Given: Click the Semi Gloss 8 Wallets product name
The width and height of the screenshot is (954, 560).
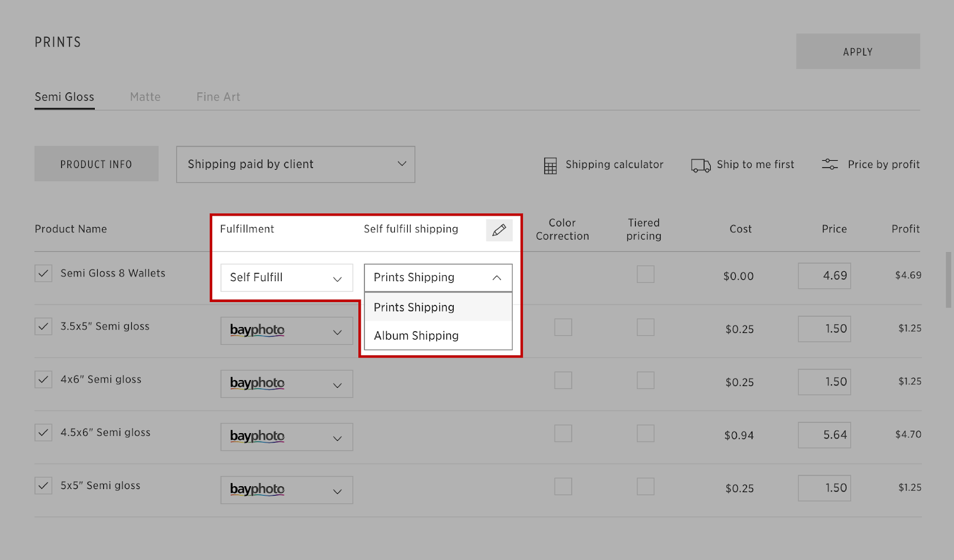Looking at the screenshot, I should click(x=113, y=273).
